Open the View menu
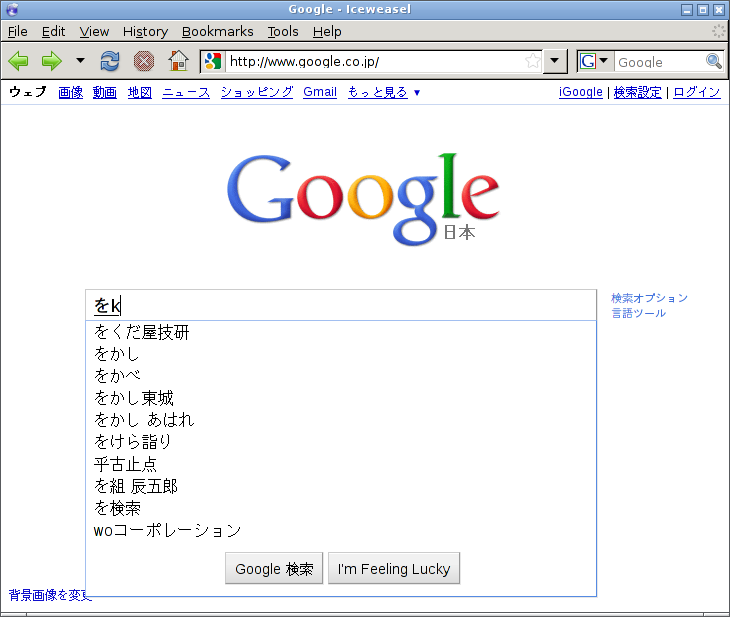The image size is (730, 617). pyautogui.click(x=94, y=32)
